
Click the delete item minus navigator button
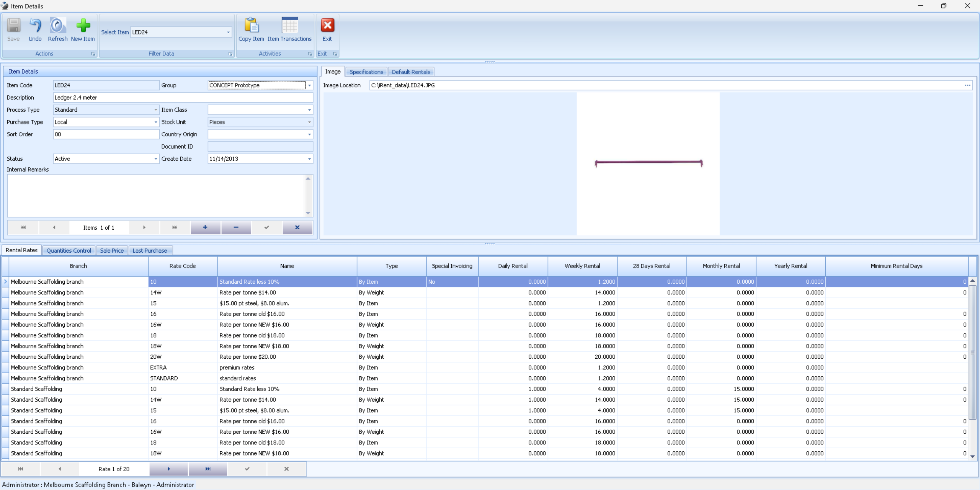point(236,227)
